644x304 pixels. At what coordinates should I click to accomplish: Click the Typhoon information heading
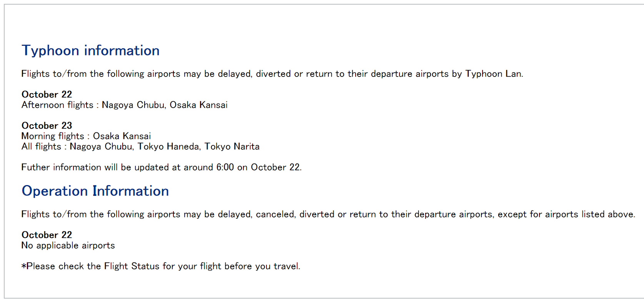(90, 50)
